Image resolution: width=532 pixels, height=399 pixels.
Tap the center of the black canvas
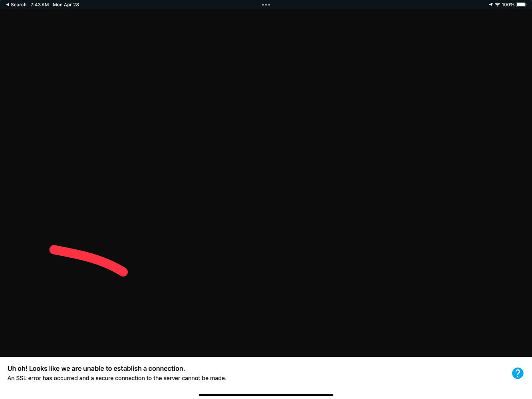tap(266, 184)
